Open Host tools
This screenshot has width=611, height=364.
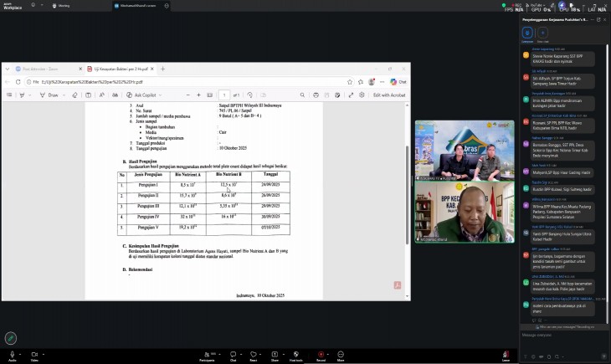click(x=295, y=352)
